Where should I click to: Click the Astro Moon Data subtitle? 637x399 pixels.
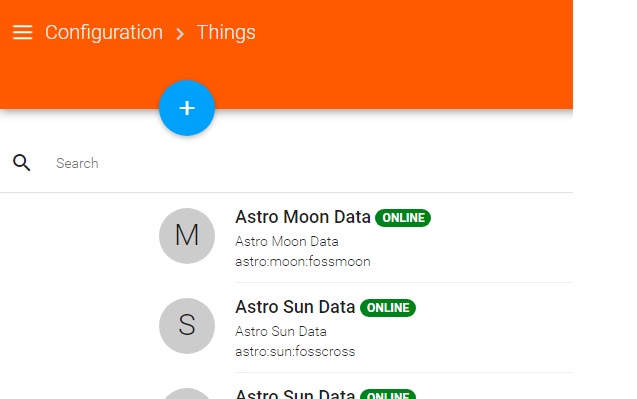[287, 241]
